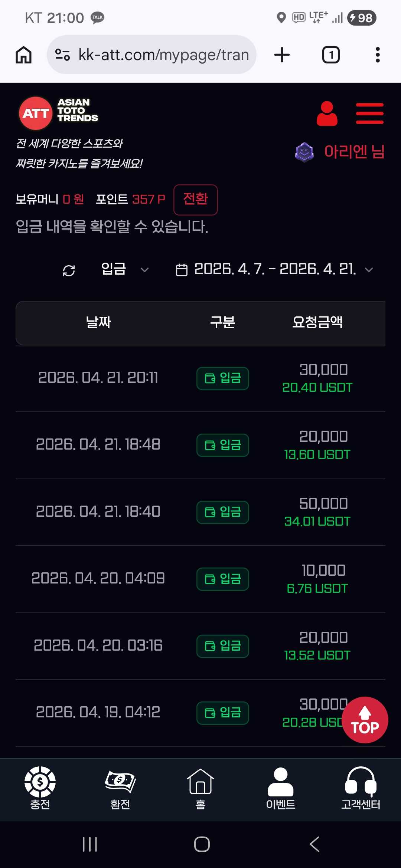Open 이벤트 in bottom navigation

click(x=281, y=788)
